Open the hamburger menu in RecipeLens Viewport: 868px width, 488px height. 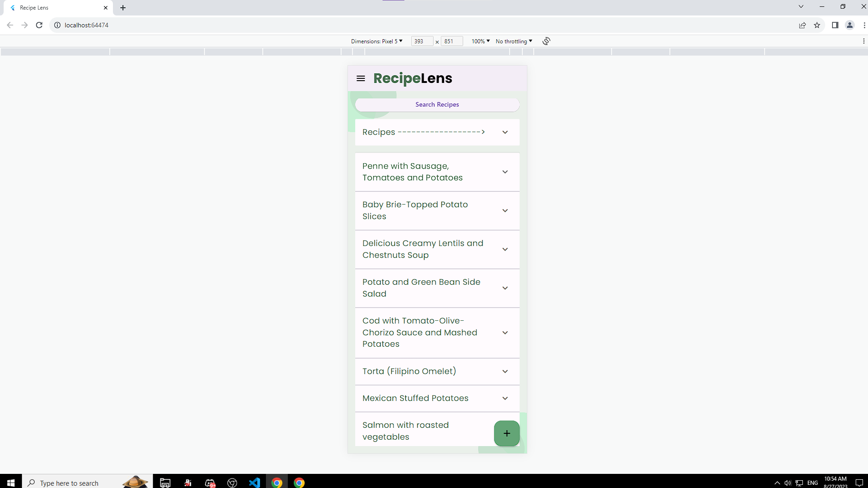[x=361, y=78]
